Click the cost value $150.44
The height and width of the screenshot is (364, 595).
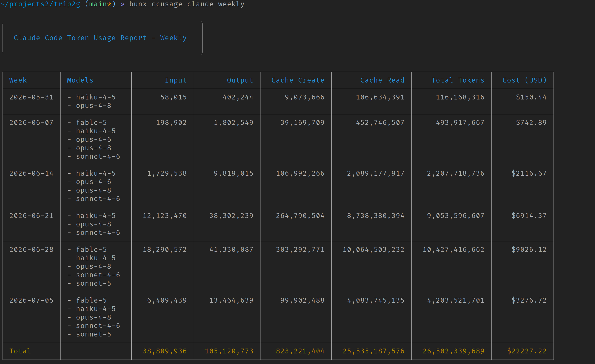click(x=531, y=97)
